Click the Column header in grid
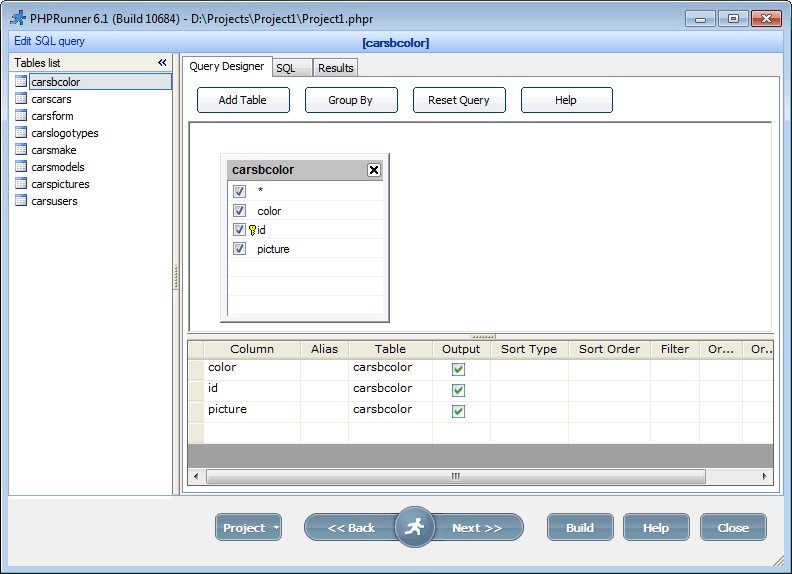The image size is (792, 574). [252, 349]
